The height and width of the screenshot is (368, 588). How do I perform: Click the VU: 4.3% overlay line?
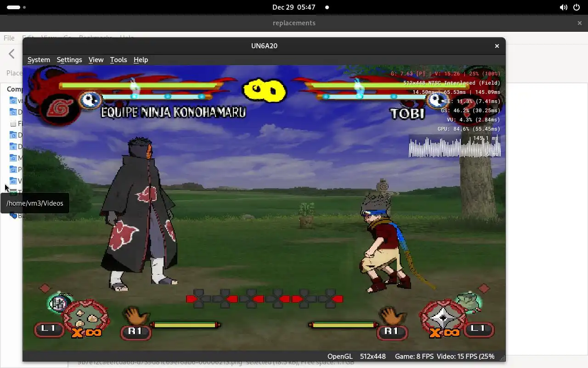(x=474, y=120)
